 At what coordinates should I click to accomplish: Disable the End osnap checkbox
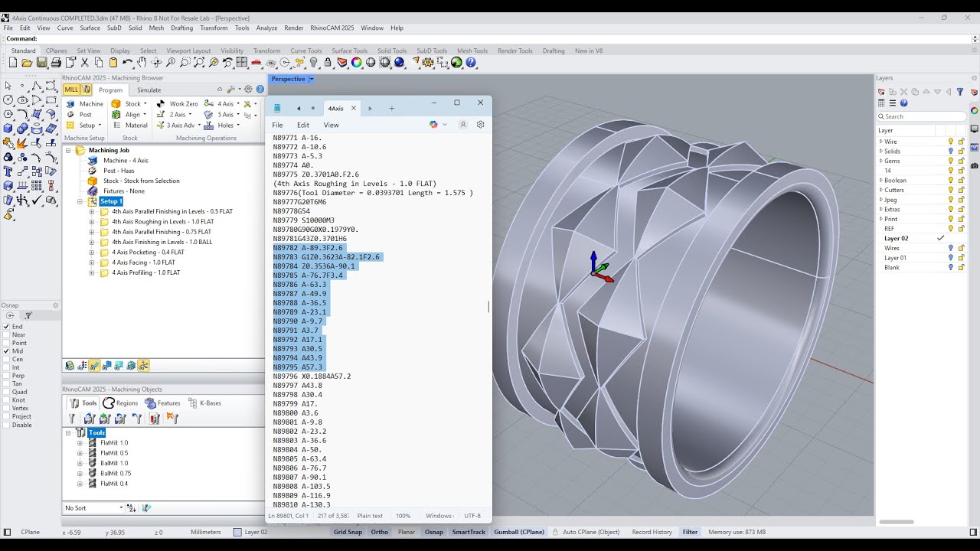6,327
